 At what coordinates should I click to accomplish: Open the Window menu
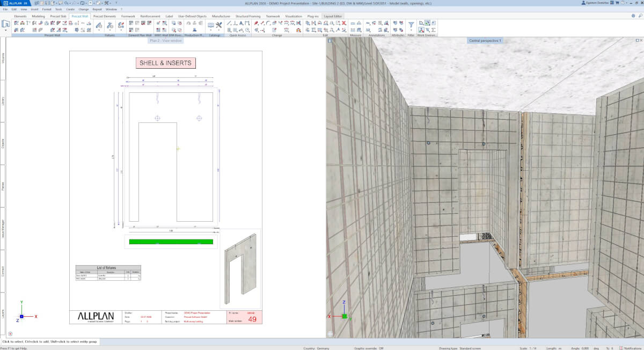click(111, 9)
